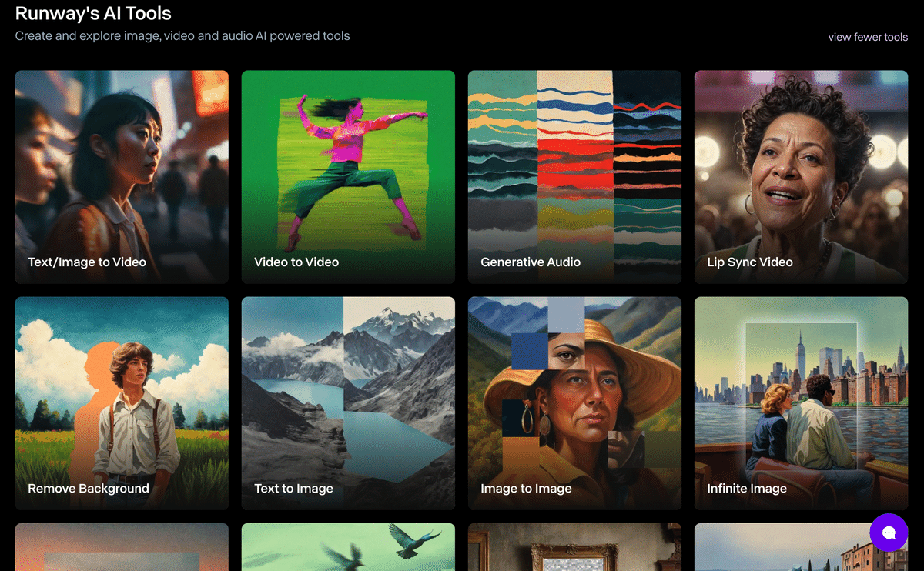Click the 'Create and explore image, video and audio' subtitle
The image size is (924, 571).
182,35
